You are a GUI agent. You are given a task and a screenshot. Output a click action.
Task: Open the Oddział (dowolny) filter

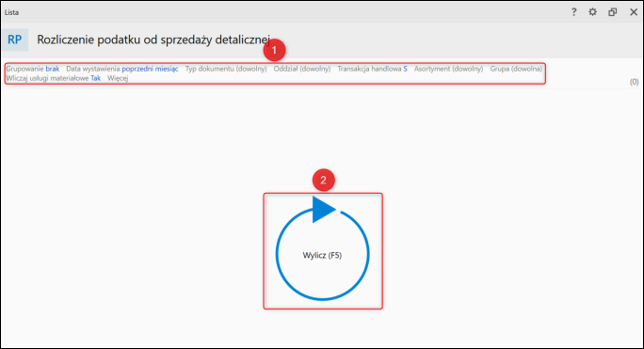[302, 69]
